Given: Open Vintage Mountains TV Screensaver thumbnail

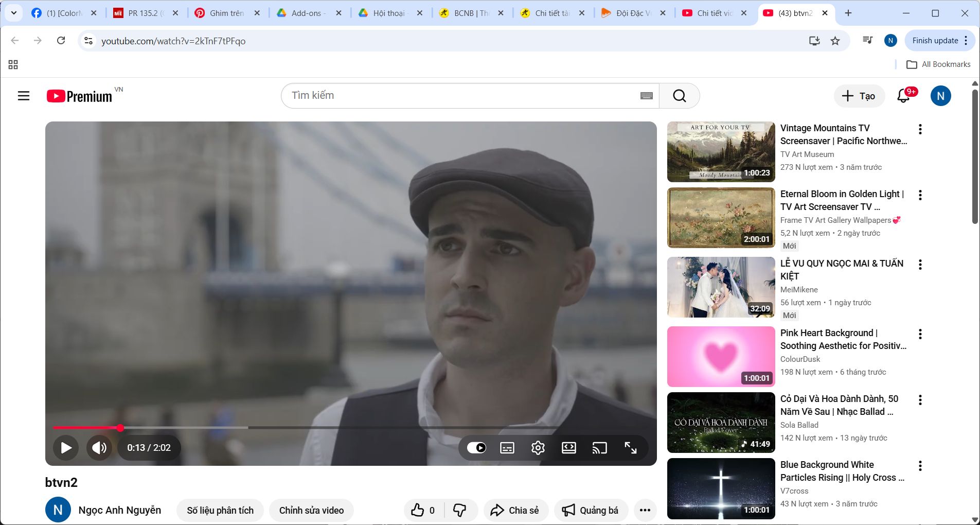Looking at the screenshot, I should [x=721, y=152].
